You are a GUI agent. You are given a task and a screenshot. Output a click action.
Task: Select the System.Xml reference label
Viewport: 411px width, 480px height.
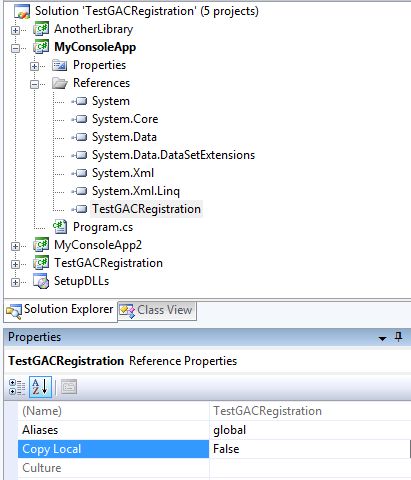point(123,173)
